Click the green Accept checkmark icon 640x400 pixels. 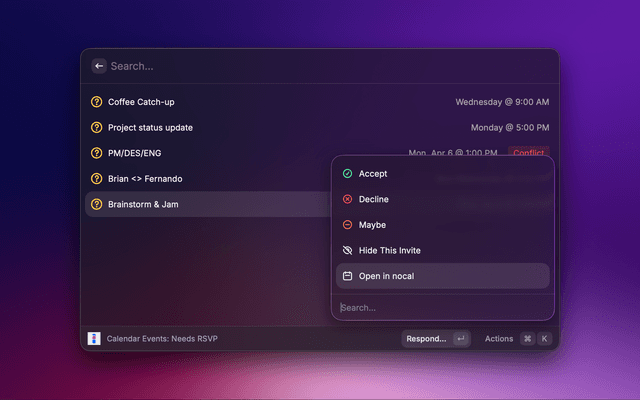pos(347,174)
